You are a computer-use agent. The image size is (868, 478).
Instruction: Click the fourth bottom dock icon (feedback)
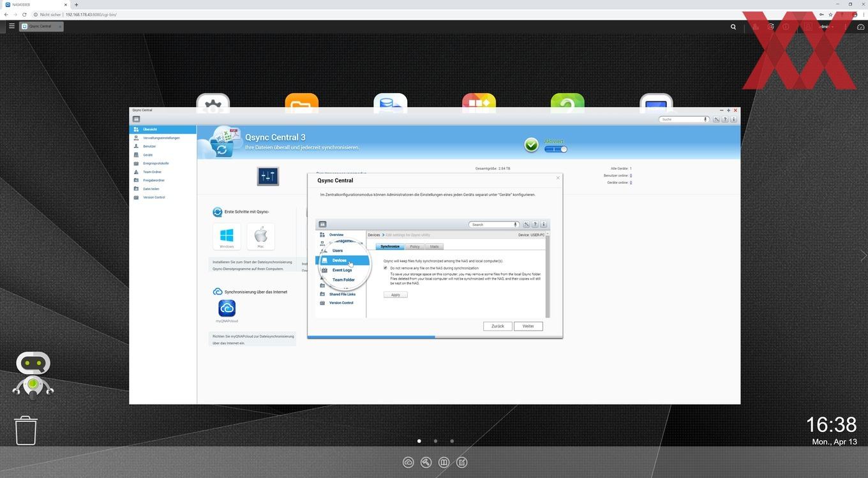462,463
